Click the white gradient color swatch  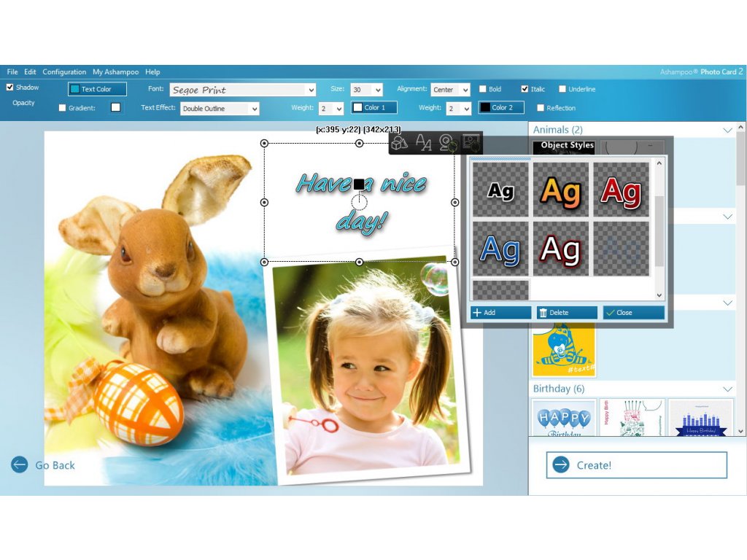coord(116,108)
